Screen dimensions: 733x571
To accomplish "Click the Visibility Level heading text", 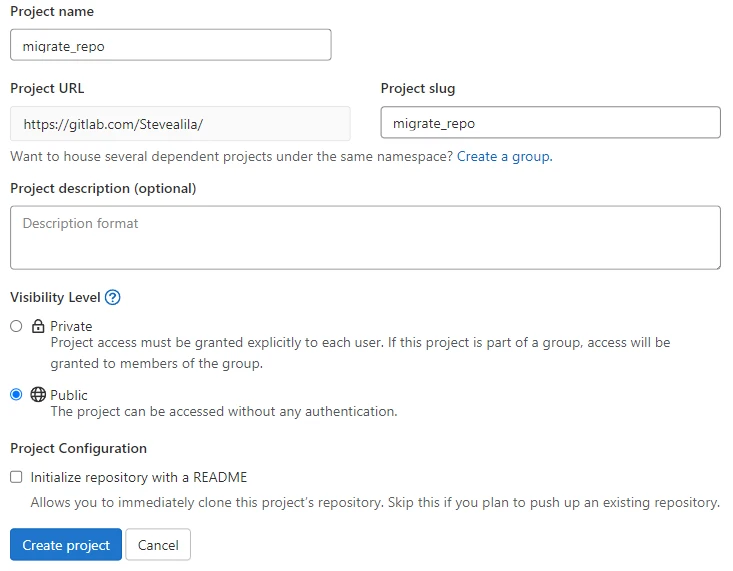I will point(55,297).
